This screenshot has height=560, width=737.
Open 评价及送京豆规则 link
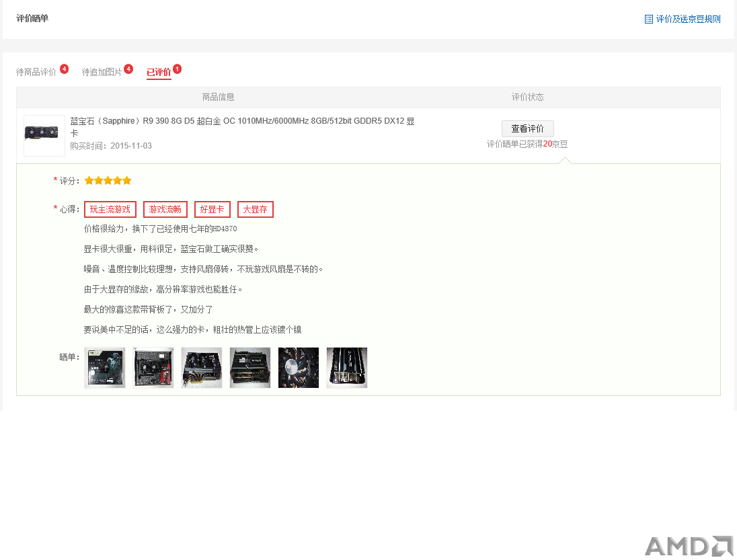point(688,19)
